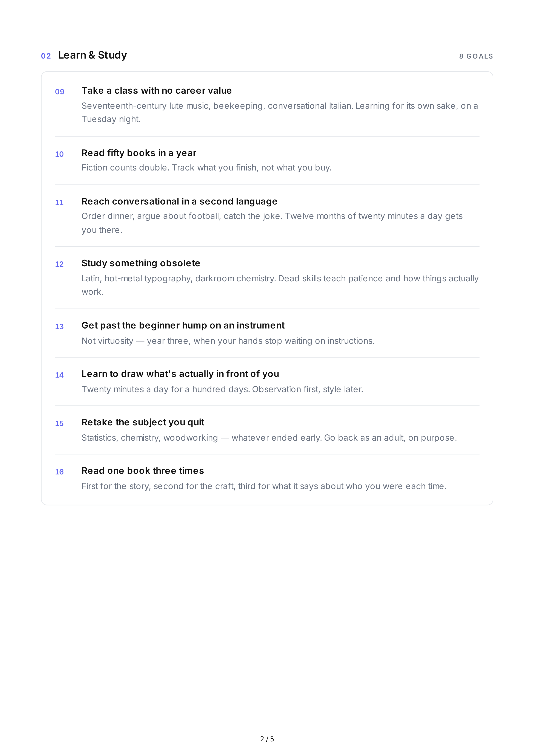This screenshot has width=534, height=756.
Task: Select goal title 'Retake the subject you quit'
Action: pyautogui.click(x=143, y=422)
